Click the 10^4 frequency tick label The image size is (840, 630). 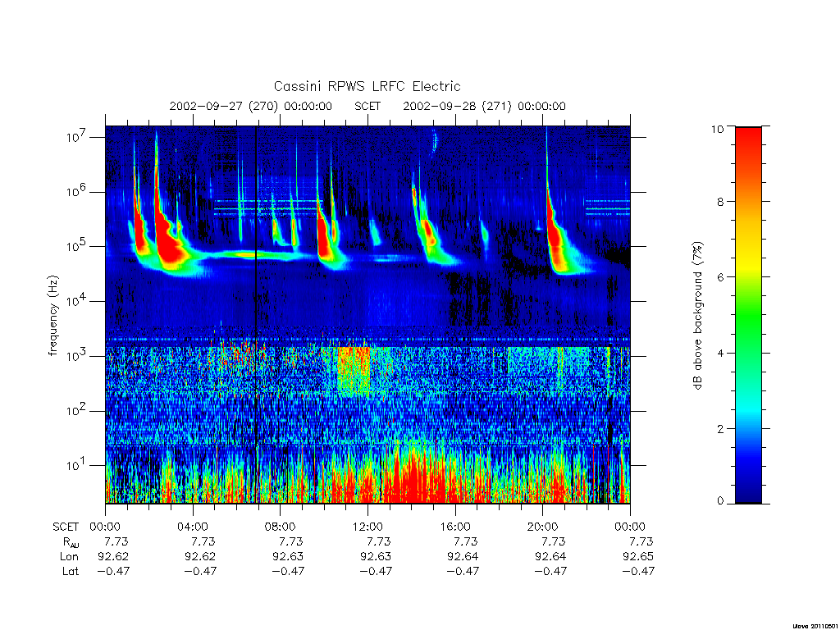tap(76, 301)
